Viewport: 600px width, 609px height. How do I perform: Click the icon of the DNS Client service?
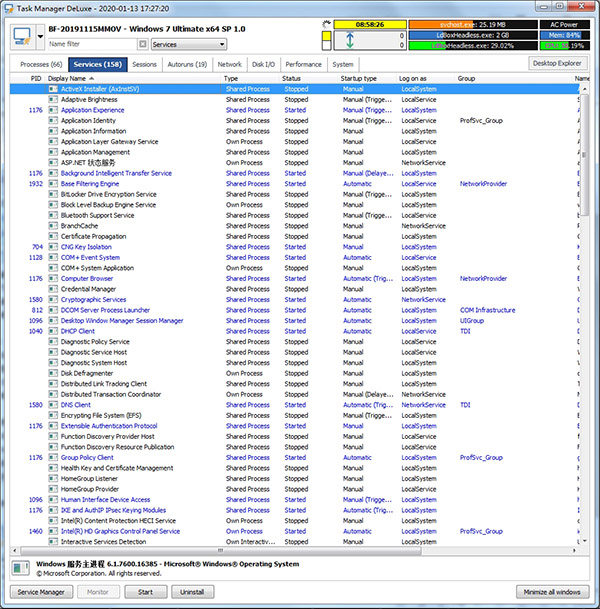click(53, 405)
